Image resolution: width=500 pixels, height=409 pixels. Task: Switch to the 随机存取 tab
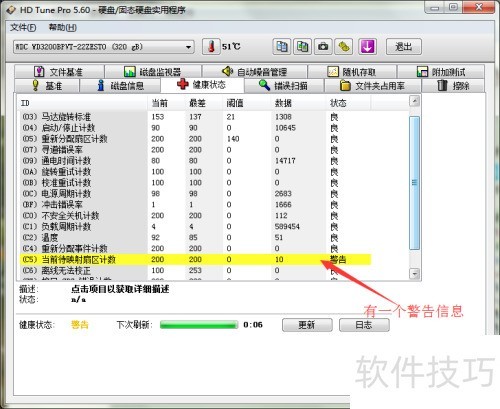(352, 72)
